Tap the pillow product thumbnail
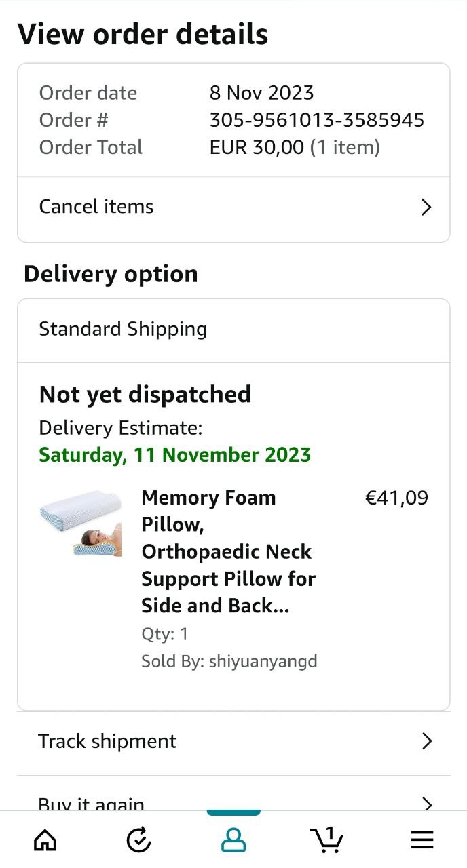 80,524
